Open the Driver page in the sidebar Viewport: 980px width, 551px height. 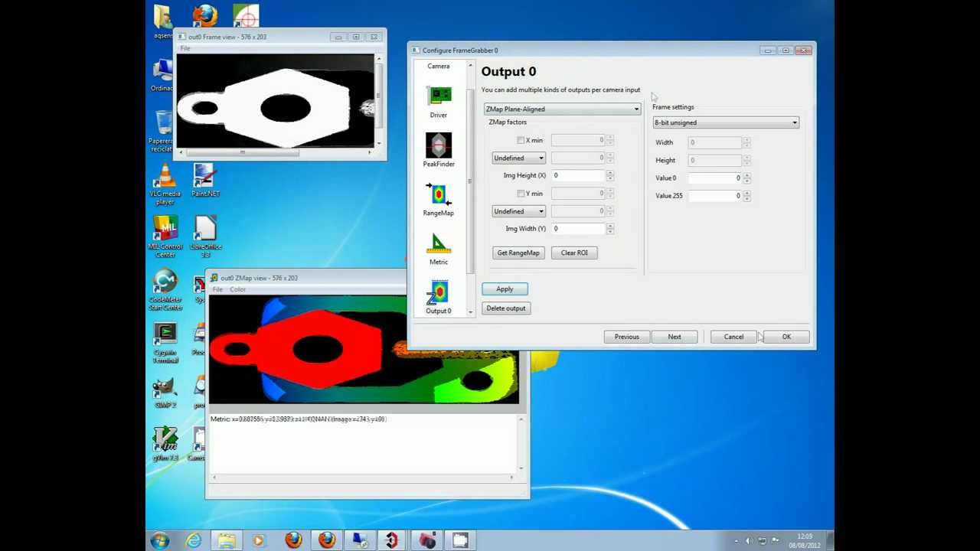click(x=439, y=102)
